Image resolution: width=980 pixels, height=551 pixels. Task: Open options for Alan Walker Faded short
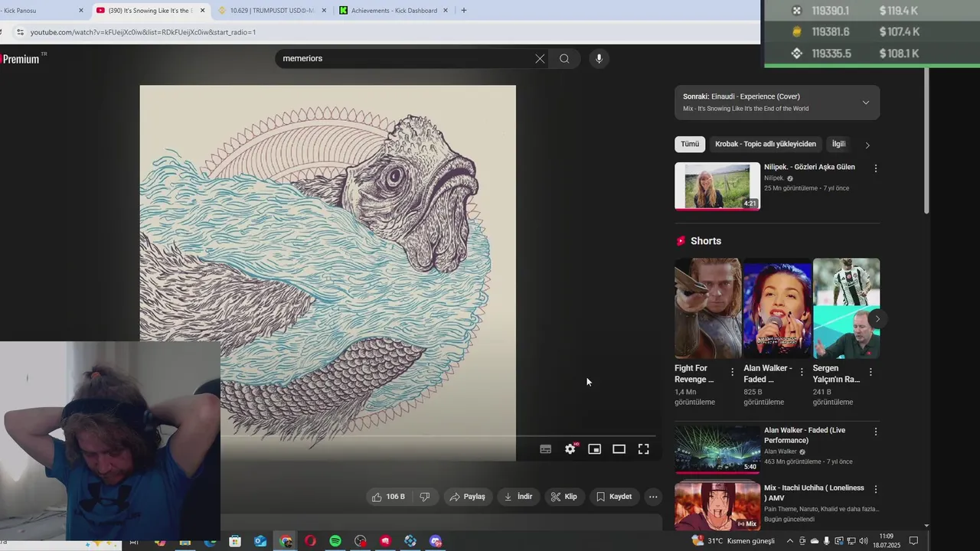click(x=802, y=372)
